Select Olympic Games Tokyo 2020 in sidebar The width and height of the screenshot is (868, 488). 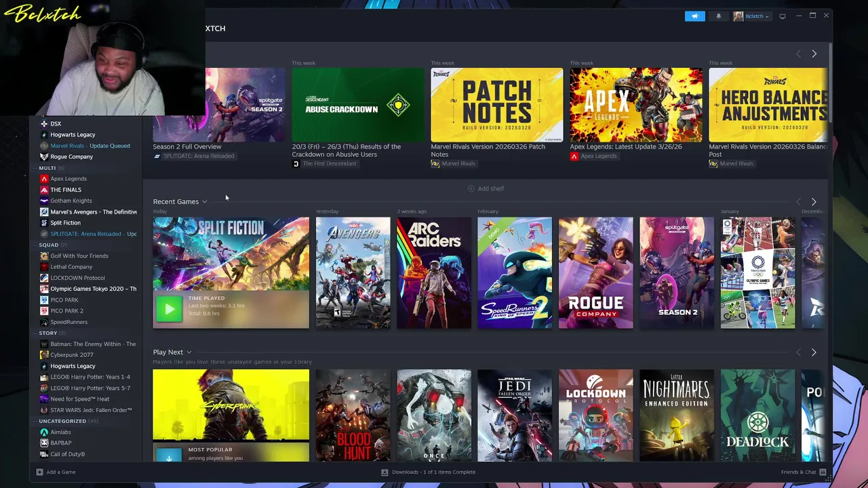[90, 289]
